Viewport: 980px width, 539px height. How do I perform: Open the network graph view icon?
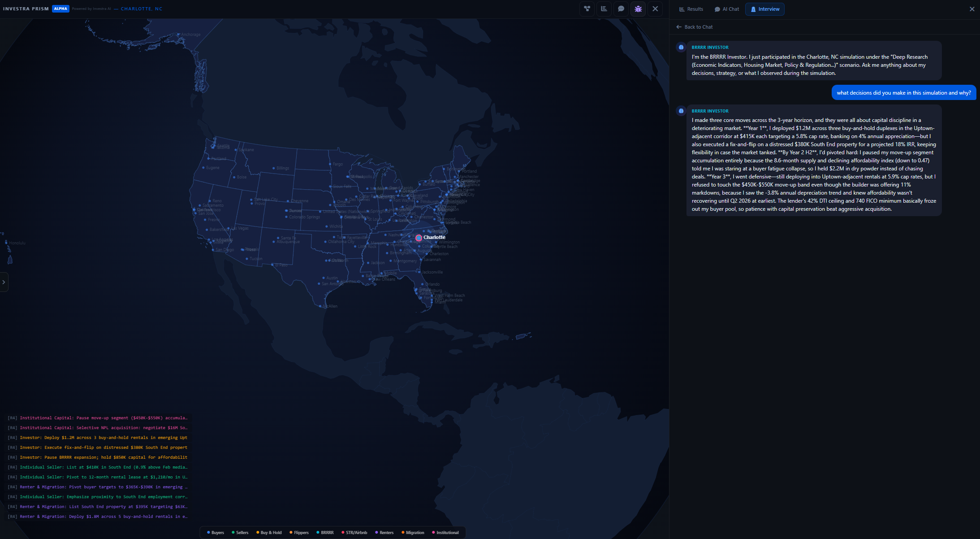click(x=587, y=9)
